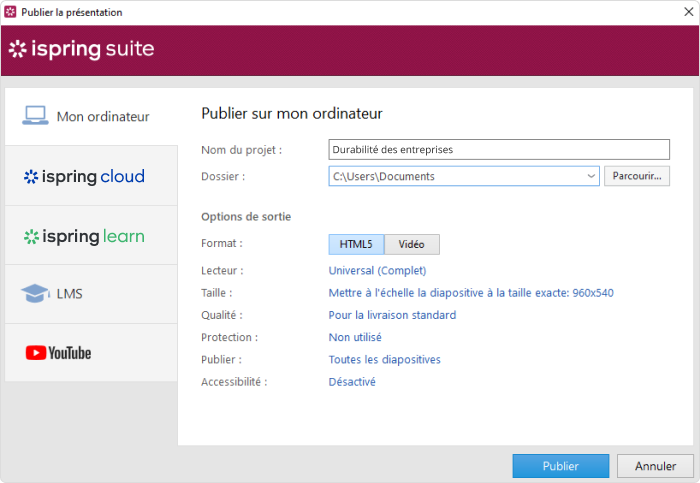Click the LMS tab label text
700x483 pixels.
(x=70, y=294)
